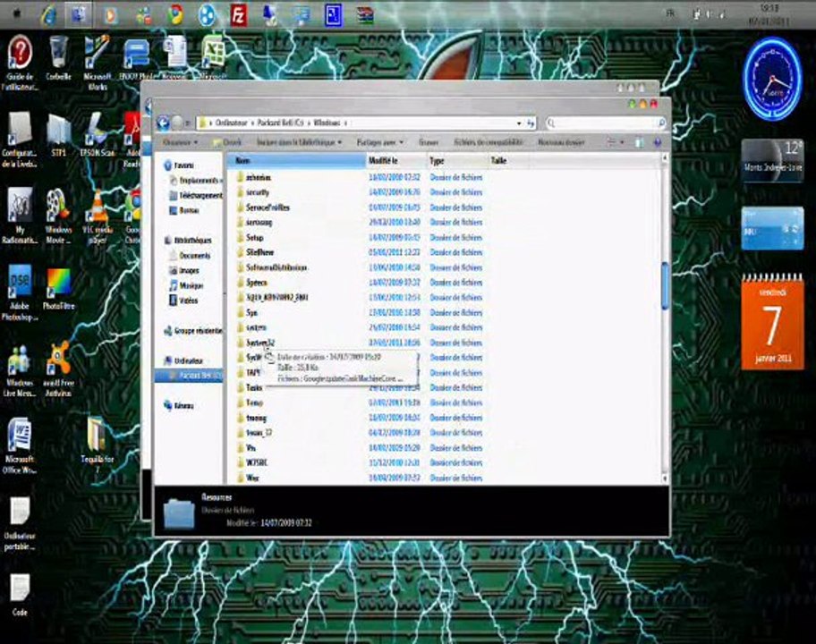Click the Explorer back arrow button
The height and width of the screenshot is (644, 816).
tap(164, 123)
